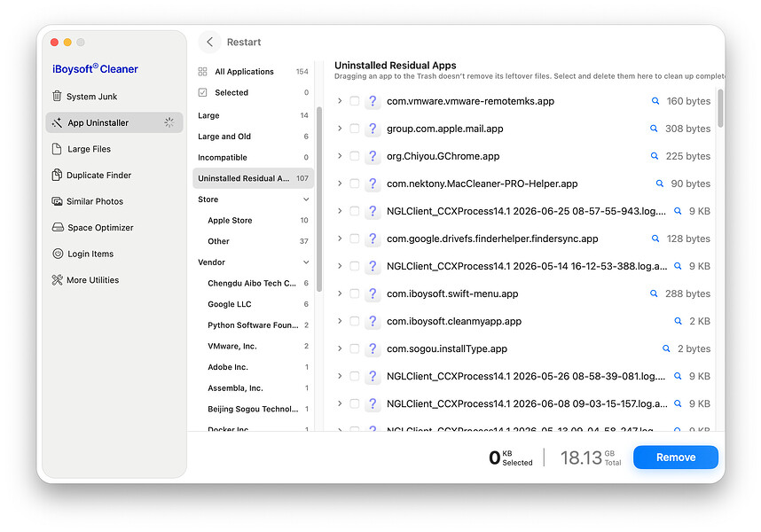Viewport: 761px width, 532px height.
Task: Open the All Applications category
Action: (253, 72)
